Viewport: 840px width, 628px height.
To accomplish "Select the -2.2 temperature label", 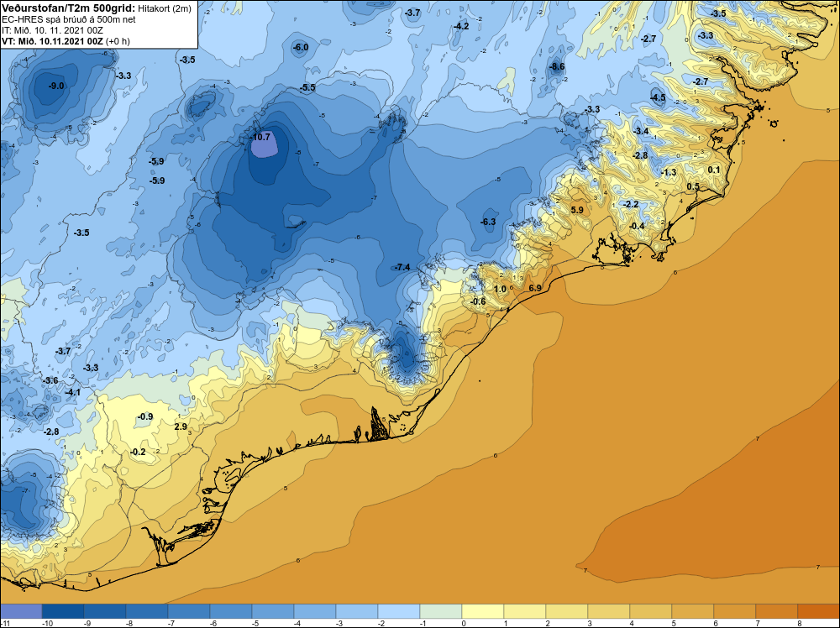I will (x=631, y=205).
